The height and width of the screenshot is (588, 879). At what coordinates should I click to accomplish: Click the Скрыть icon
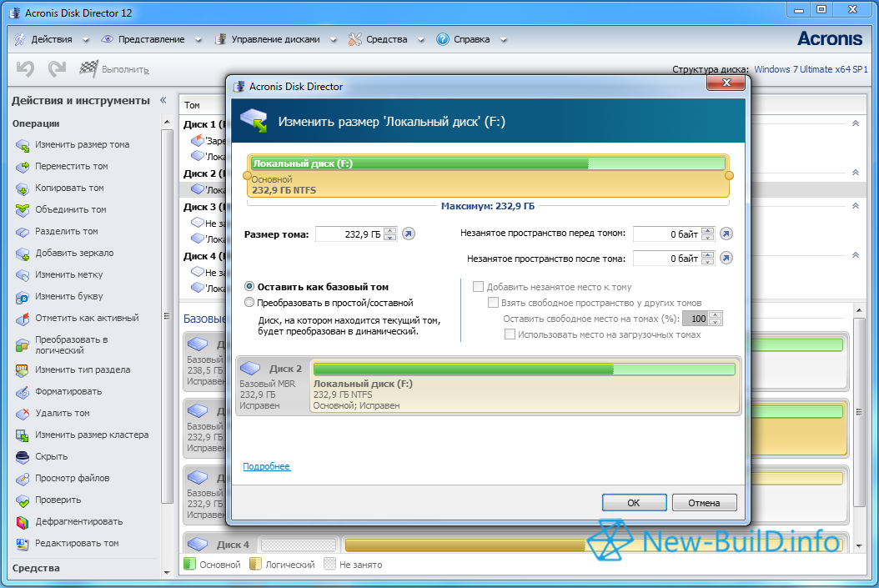(23, 457)
